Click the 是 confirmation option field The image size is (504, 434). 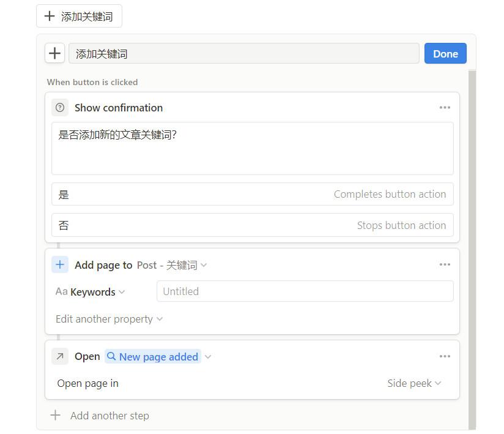pos(253,194)
